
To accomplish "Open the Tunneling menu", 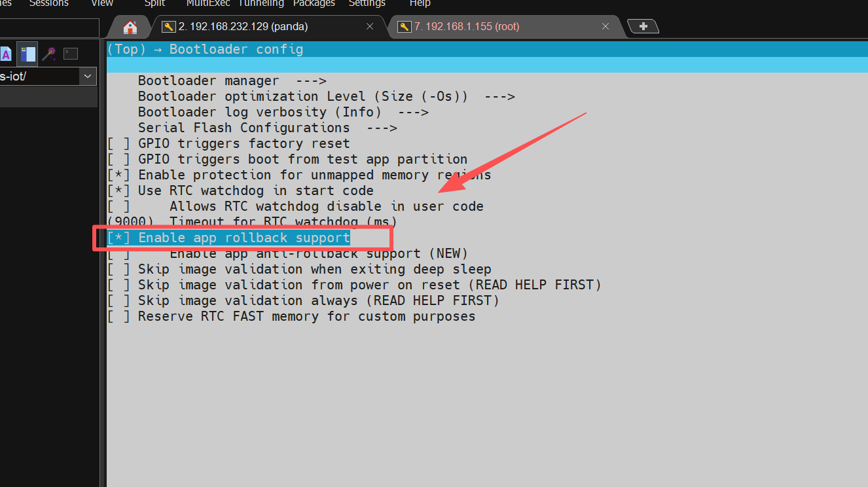I will (x=261, y=3).
